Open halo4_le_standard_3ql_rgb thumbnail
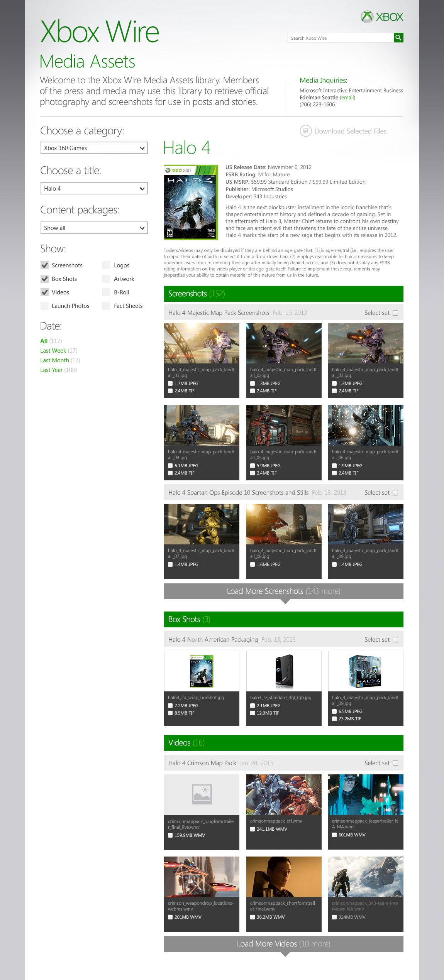 point(284,671)
